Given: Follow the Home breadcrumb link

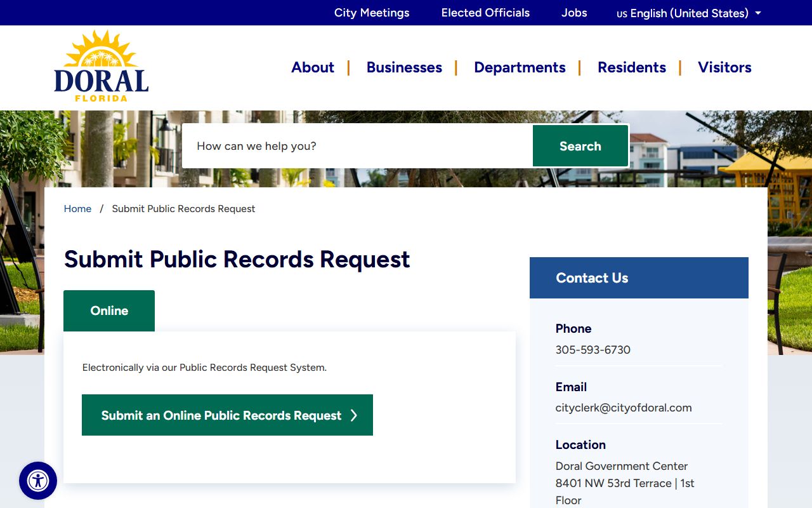Looking at the screenshot, I should click(77, 209).
